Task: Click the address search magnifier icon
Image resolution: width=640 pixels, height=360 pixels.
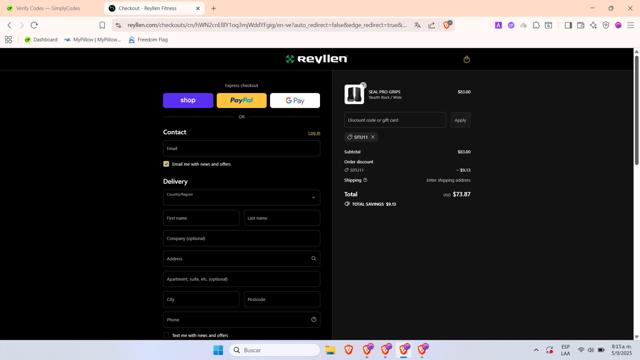Action: [x=313, y=259]
